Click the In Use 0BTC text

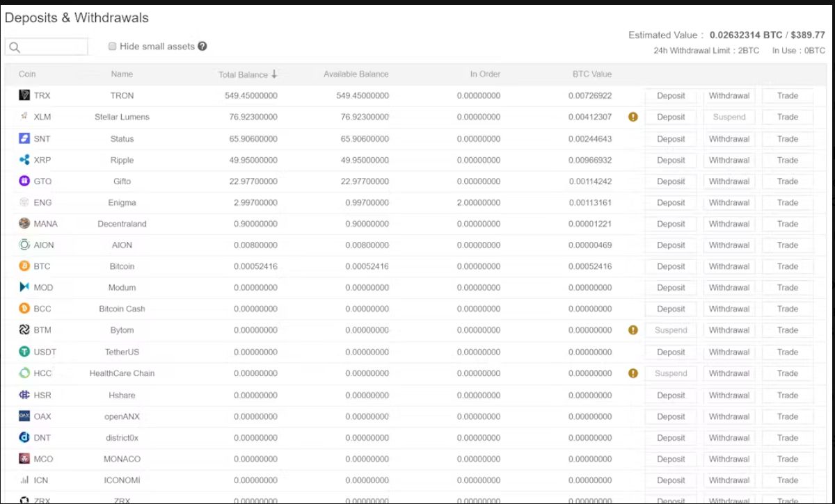[799, 51]
